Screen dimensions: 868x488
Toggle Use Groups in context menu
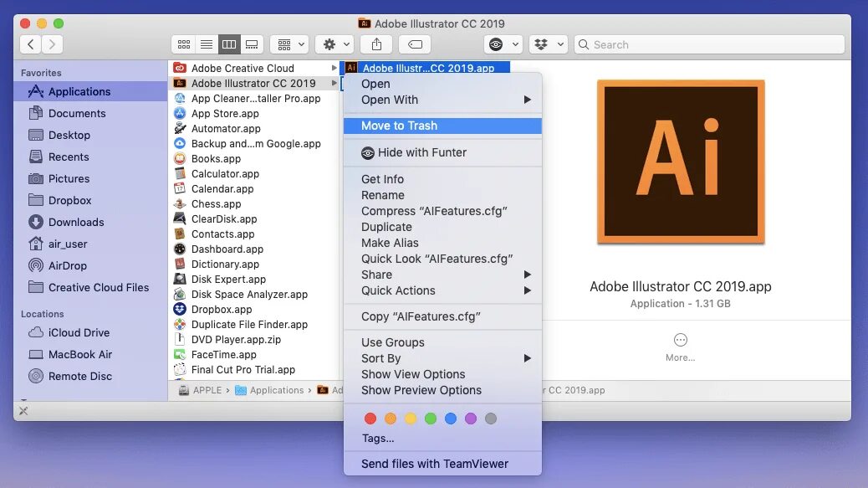click(x=442, y=342)
